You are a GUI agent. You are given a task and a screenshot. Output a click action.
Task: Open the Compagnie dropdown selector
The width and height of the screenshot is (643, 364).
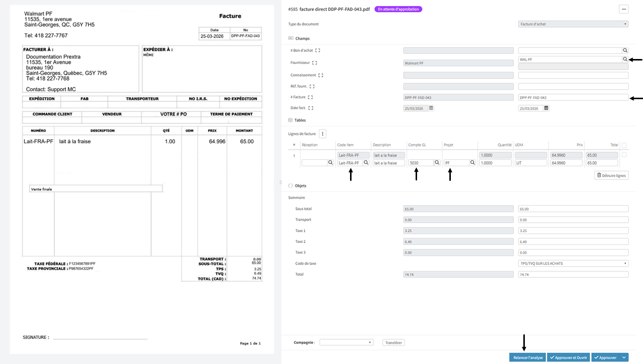(x=347, y=342)
